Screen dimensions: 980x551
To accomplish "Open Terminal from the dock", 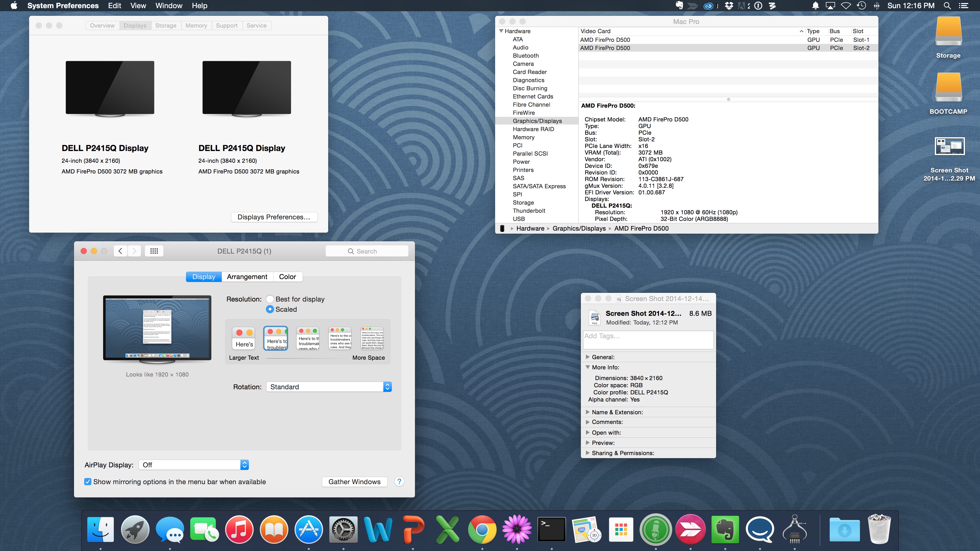I will tap(551, 529).
